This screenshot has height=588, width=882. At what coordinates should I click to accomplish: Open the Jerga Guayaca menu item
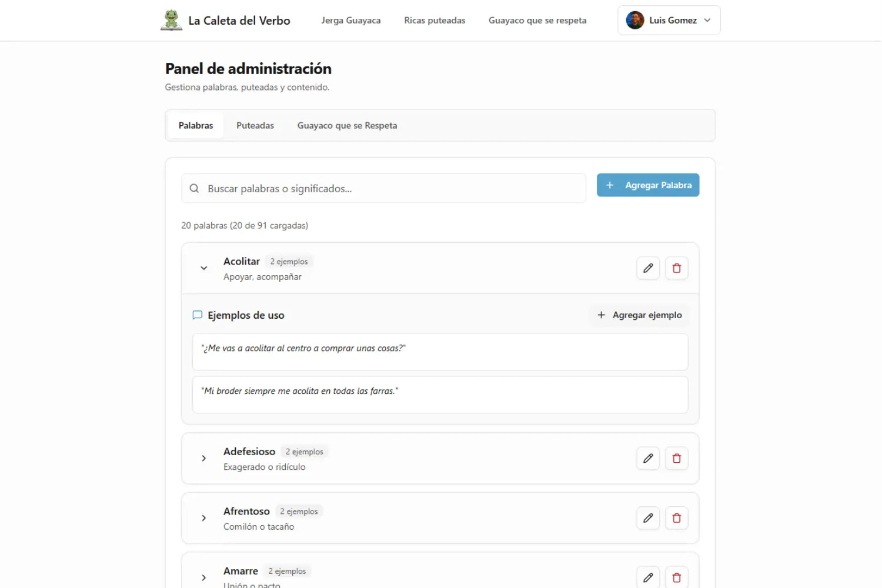pos(350,20)
